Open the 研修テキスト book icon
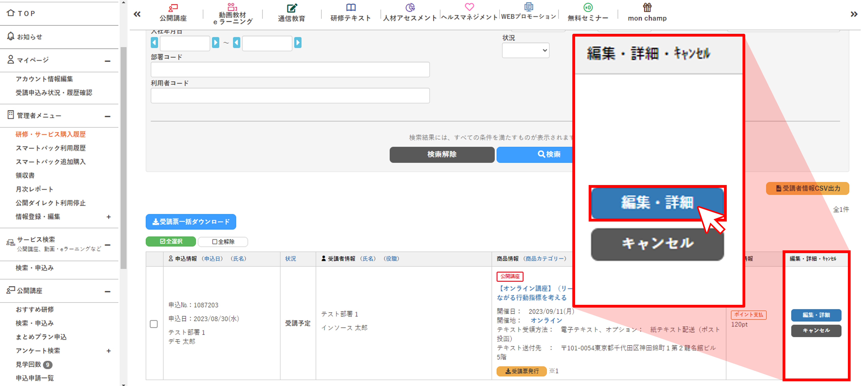 click(351, 8)
